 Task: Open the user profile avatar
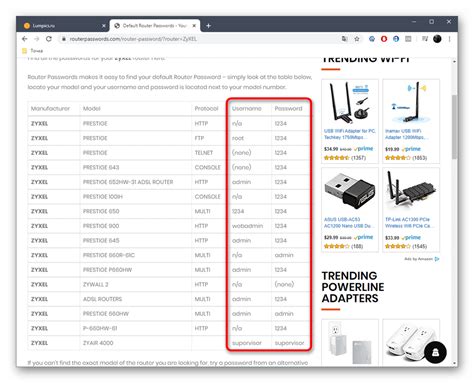tap(437, 39)
